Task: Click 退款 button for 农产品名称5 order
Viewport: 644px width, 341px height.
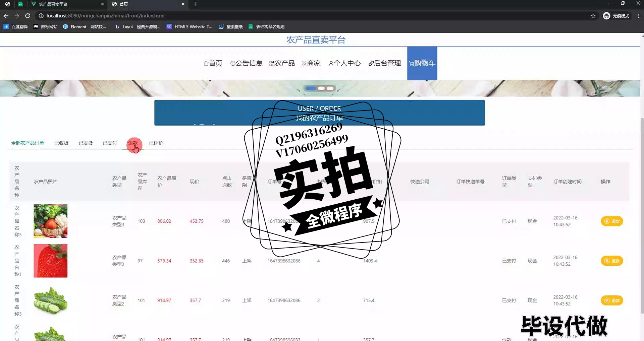Action: tap(612, 221)
